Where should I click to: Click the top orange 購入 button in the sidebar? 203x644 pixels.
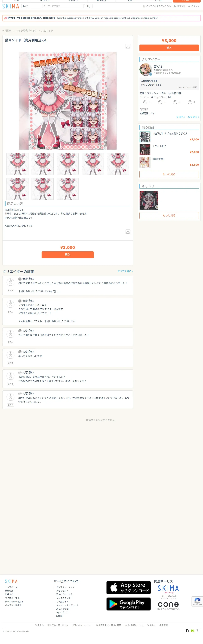tap(169, 48)
